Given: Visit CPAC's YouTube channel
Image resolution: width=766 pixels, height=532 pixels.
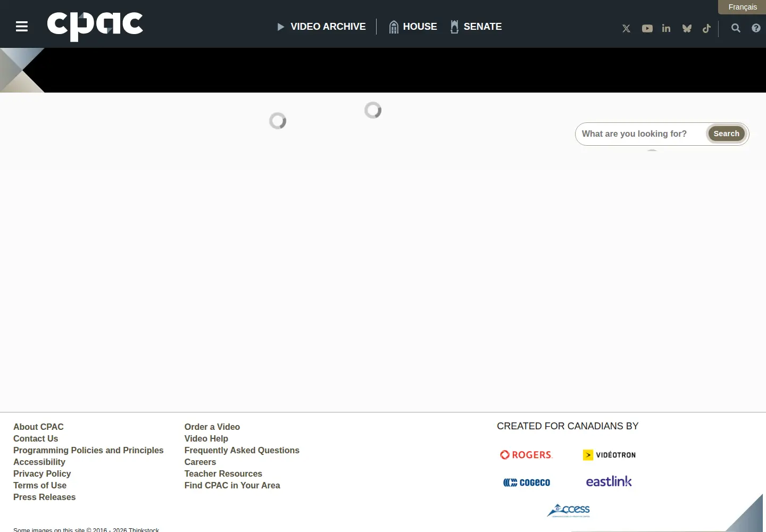Looking at the screenshot, I should 647,29.
